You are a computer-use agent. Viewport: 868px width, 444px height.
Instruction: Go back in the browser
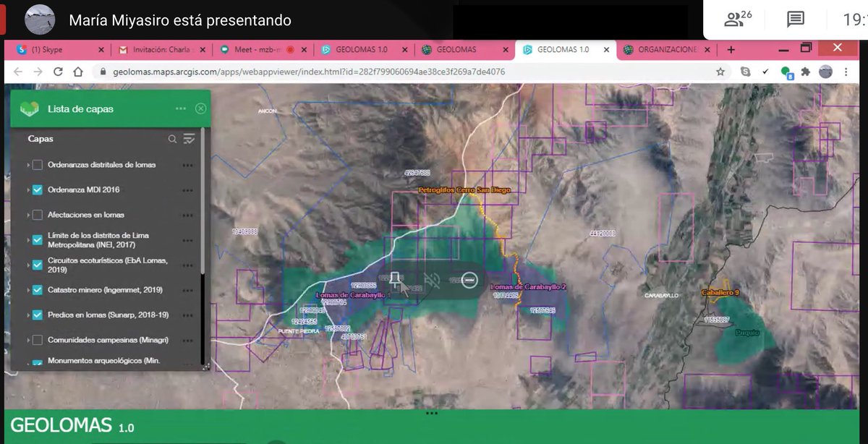(x=18, y=72)
